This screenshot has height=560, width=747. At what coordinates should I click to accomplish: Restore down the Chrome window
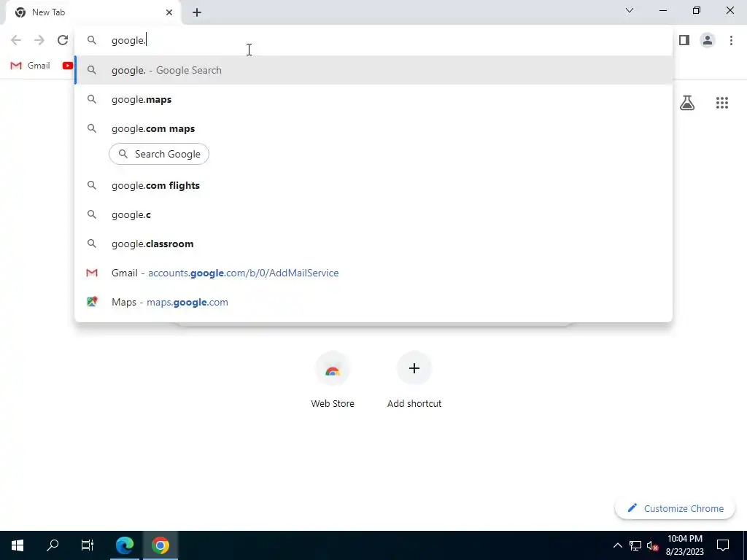coord(697,10)
